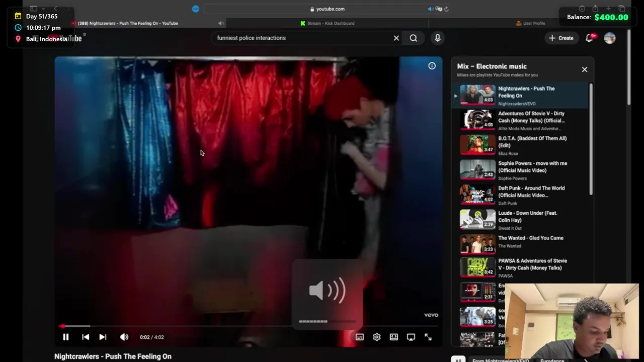The image size is (644, 362).
Task: Click playlist panel scrollbar
Action: pos(591,140)
